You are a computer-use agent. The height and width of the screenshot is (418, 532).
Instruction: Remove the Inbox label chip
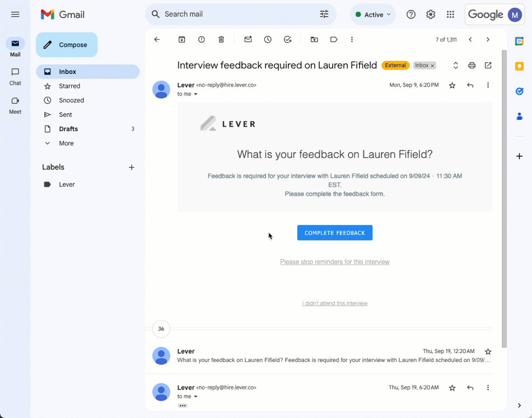click(x=432, y=65)
